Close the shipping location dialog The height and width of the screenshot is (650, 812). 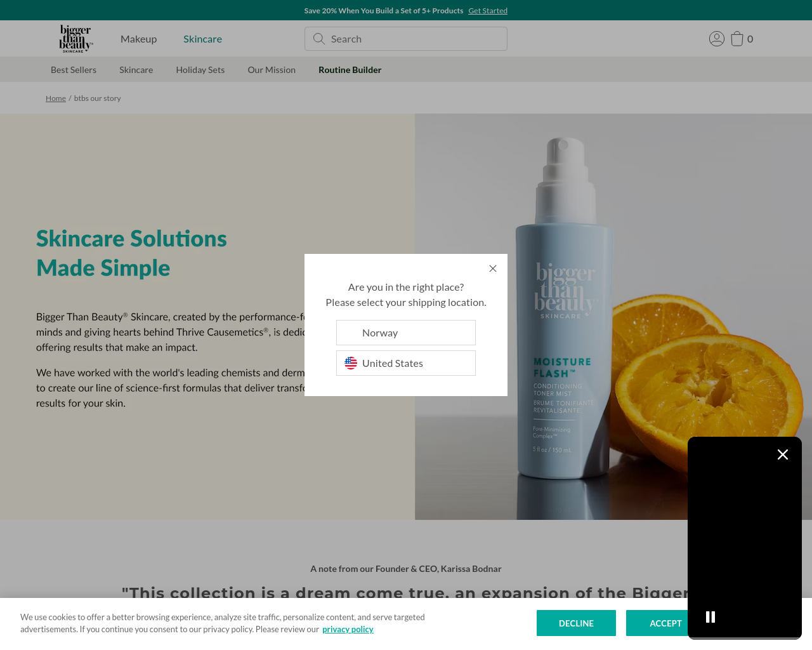pos(493,269)
